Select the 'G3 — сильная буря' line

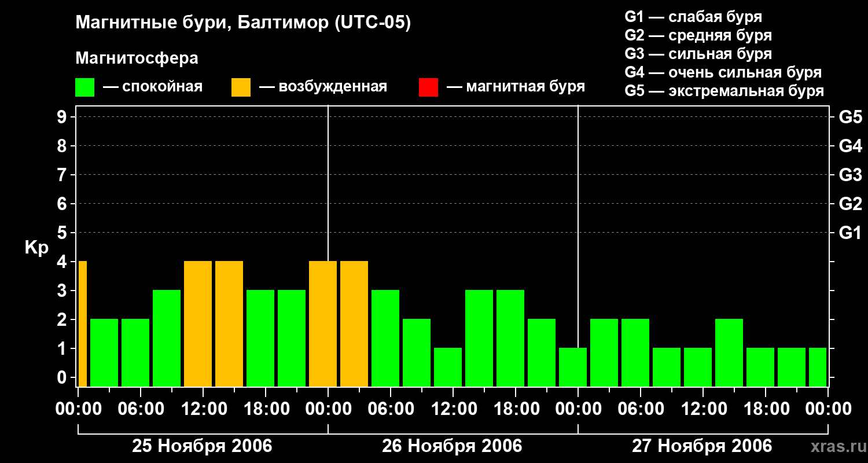click(698, 54)
